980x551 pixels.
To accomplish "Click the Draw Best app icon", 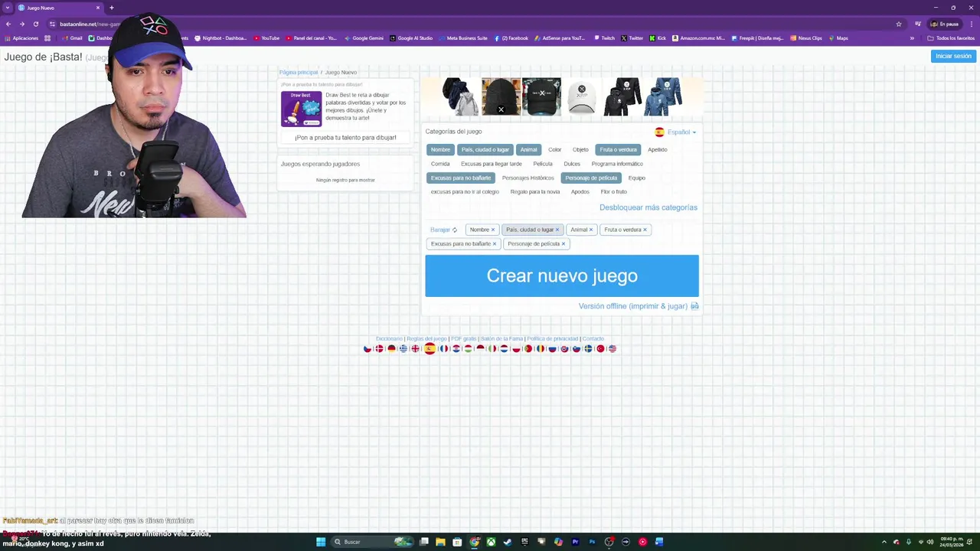I will pos(302,109).
